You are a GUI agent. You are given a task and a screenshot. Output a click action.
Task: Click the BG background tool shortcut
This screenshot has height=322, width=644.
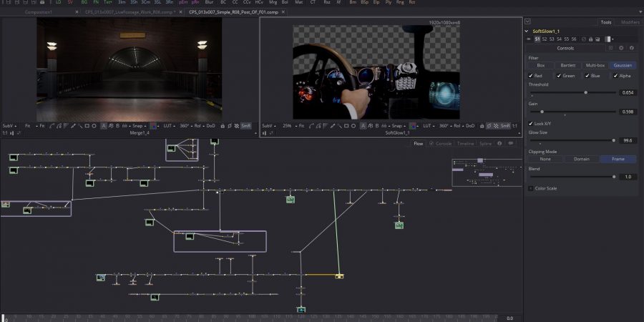pyautogui.click(x=84, y=3)
